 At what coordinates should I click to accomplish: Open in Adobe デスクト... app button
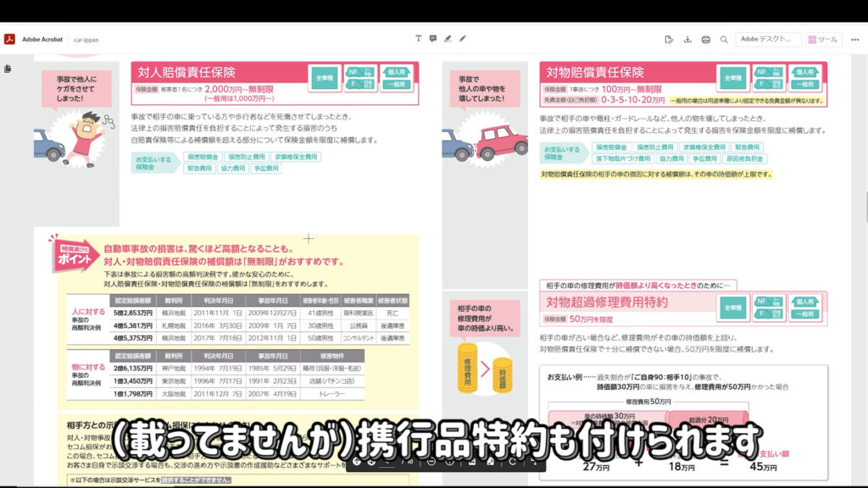pyautogui.click(x=768, y=39)
